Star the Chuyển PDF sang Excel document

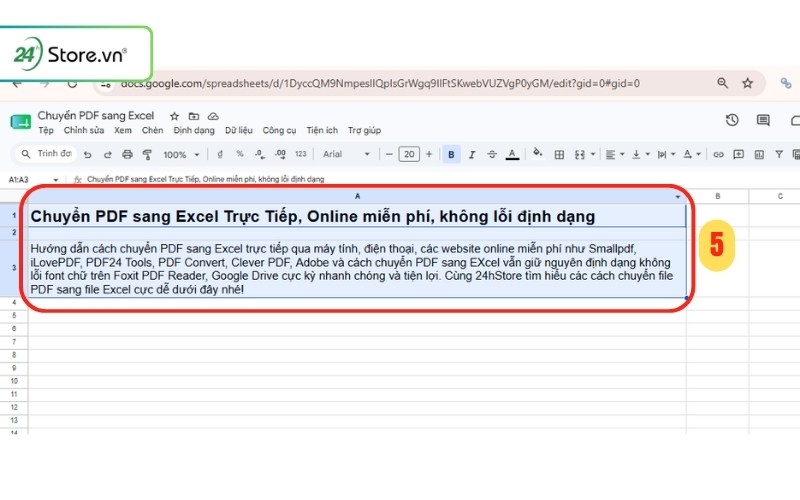coord(174,116)
